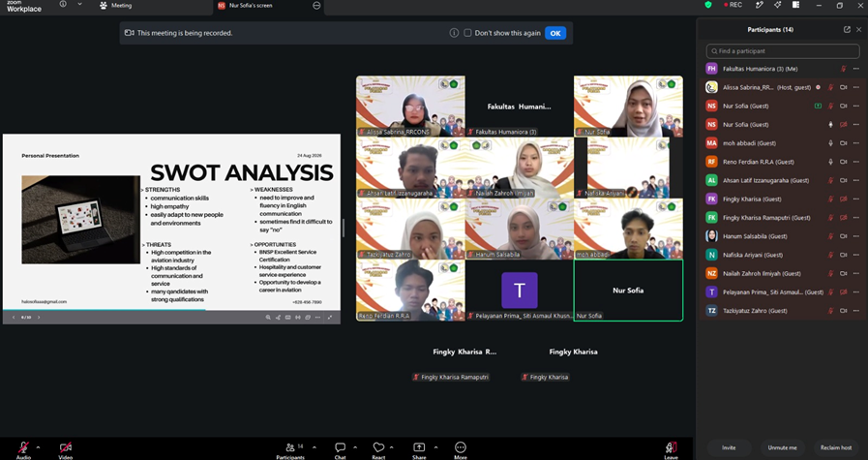Click the green encryption shield icon
The height and width of the screenshot is (460, 868).
(708, 5)
